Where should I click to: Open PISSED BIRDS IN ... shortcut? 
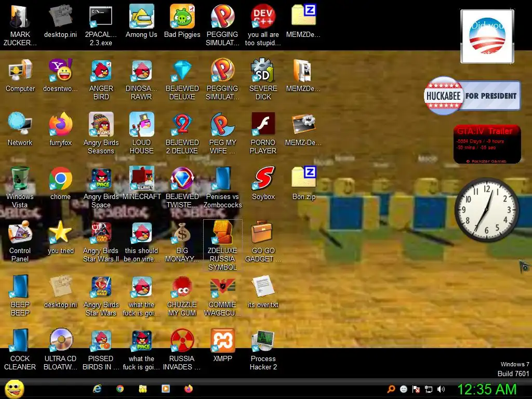click(x=101, y=350)
